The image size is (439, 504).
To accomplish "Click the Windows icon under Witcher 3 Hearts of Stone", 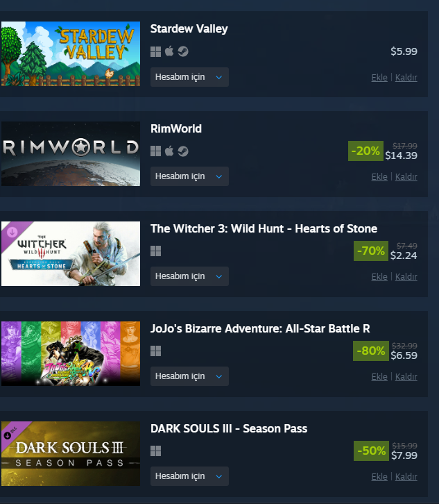I will pos(156,251).
